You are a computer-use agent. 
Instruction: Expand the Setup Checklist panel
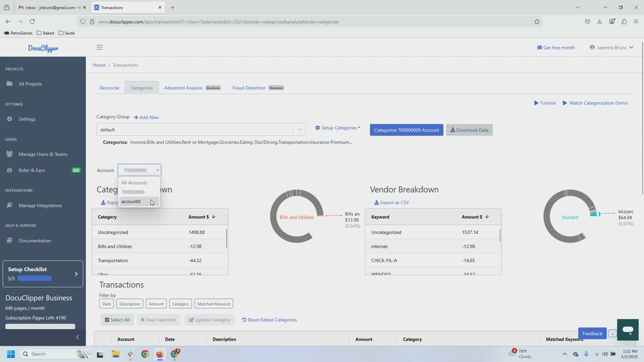pos(43,274)
